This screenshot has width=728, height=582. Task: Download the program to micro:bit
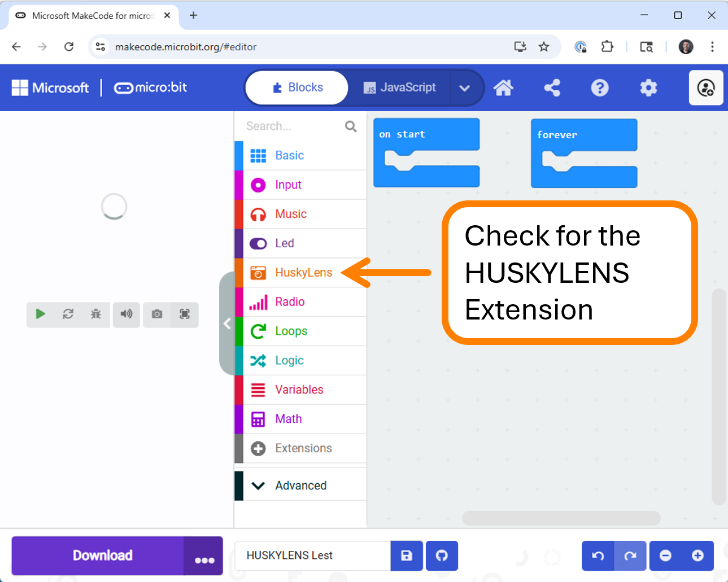pyautogui.click(x=98, y=555)
